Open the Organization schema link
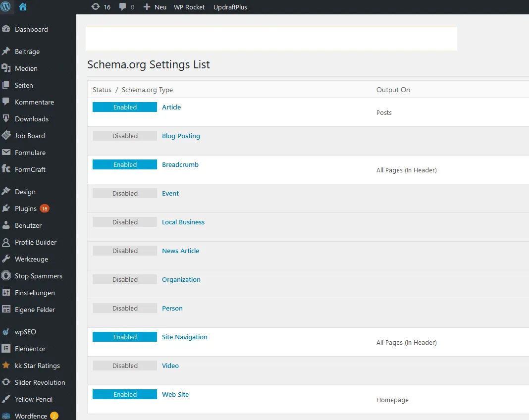The image size is (529, 420). click(181, 280)
